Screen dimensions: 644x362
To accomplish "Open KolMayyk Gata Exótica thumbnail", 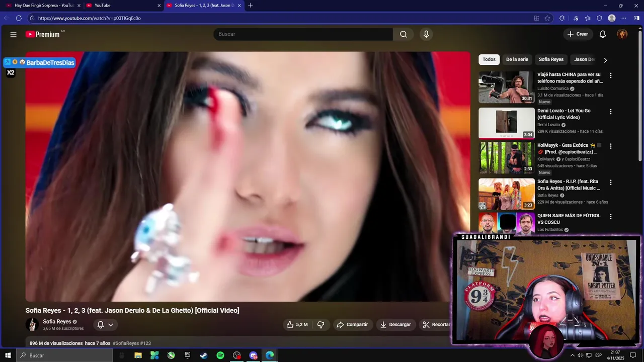I will [x=507, y=158].
